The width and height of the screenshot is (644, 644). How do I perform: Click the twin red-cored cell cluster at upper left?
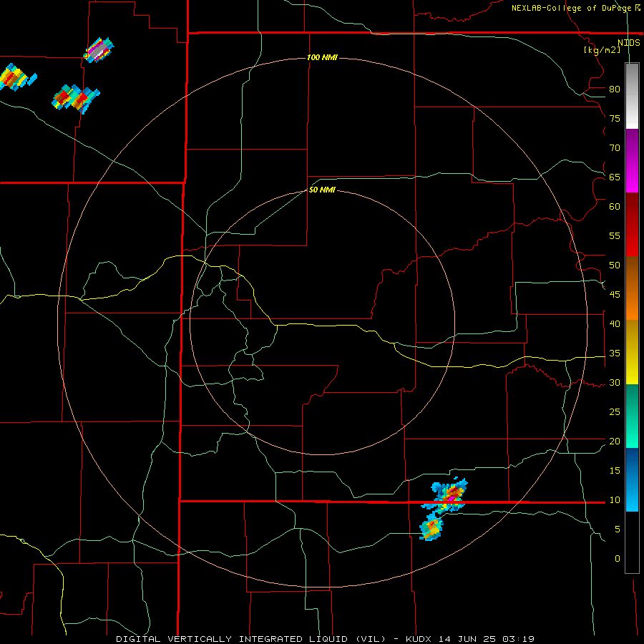point(76,98)
